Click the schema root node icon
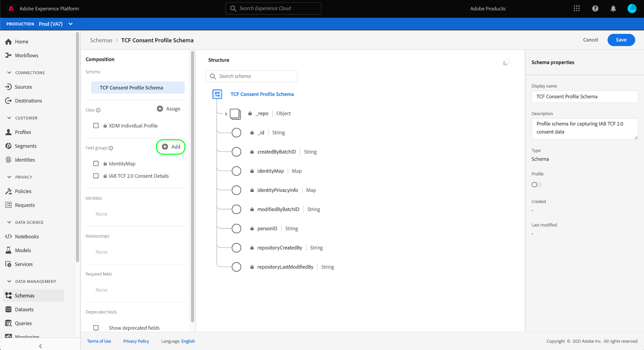Viewport: 644px width, 350px height. pyautogui.click(x=217, y=94)
